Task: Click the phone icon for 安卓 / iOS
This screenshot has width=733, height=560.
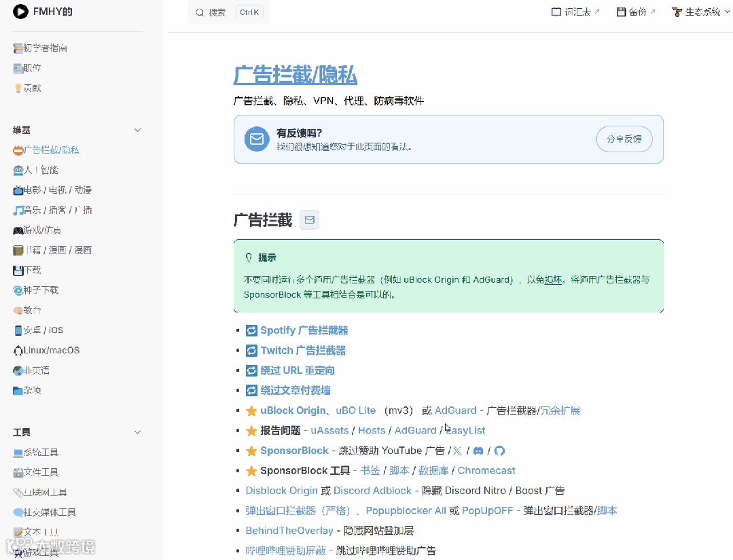Action: click(18, 330)
